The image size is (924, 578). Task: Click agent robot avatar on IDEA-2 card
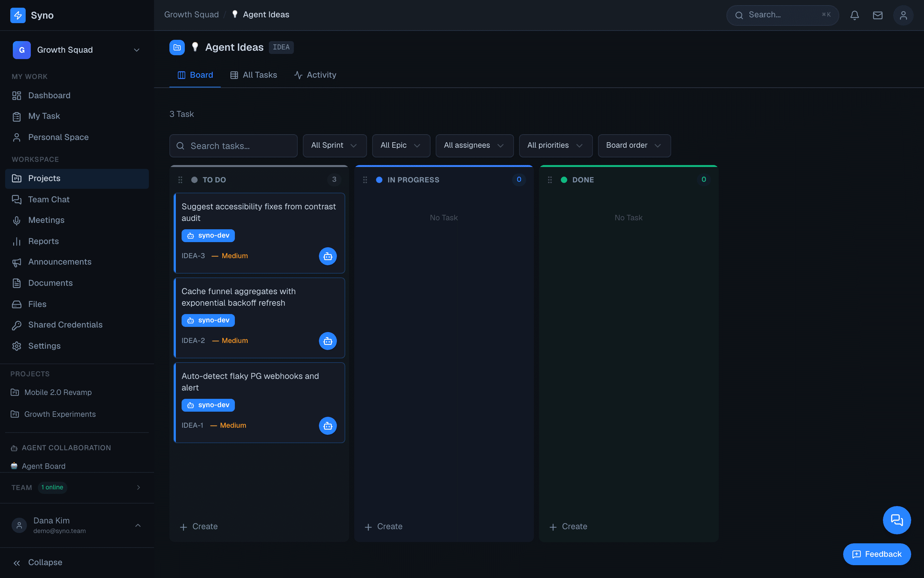coord(328,341)
